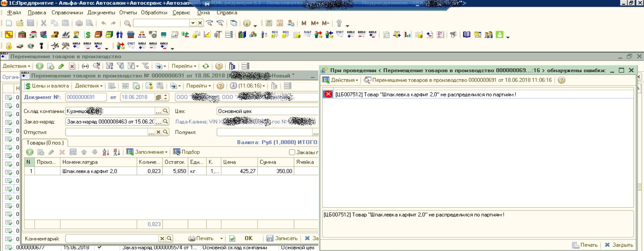Click the ellipsis button in Заказ-наряд field
The image size is (644, 251).
click(158, 122)
